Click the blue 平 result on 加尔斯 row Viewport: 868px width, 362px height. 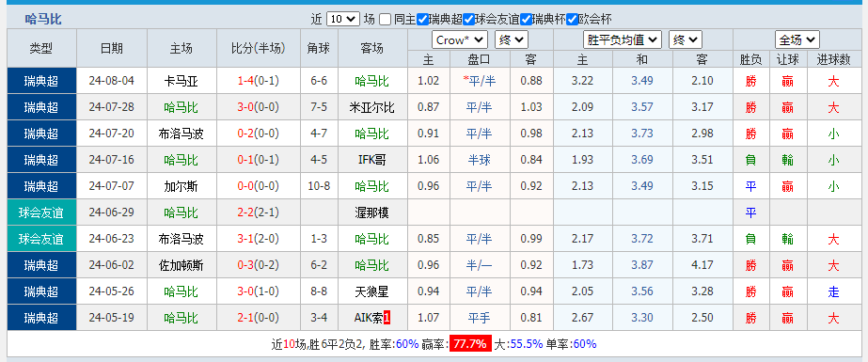750,186
